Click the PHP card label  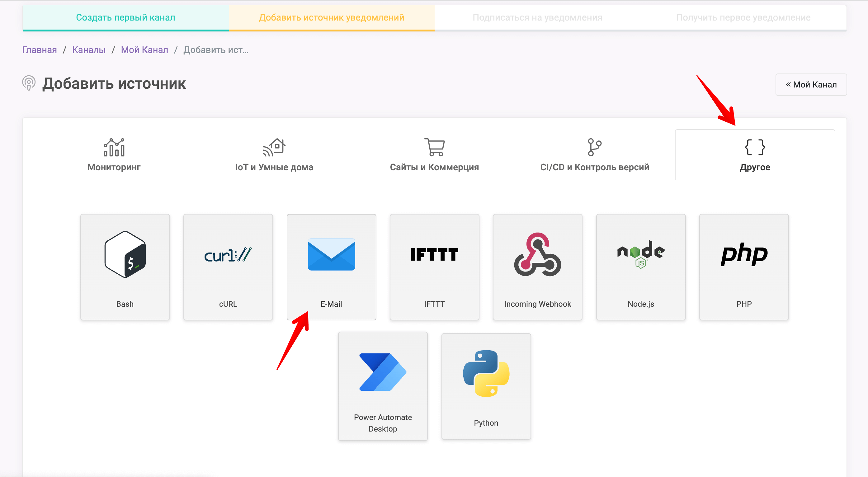[744, 304]
